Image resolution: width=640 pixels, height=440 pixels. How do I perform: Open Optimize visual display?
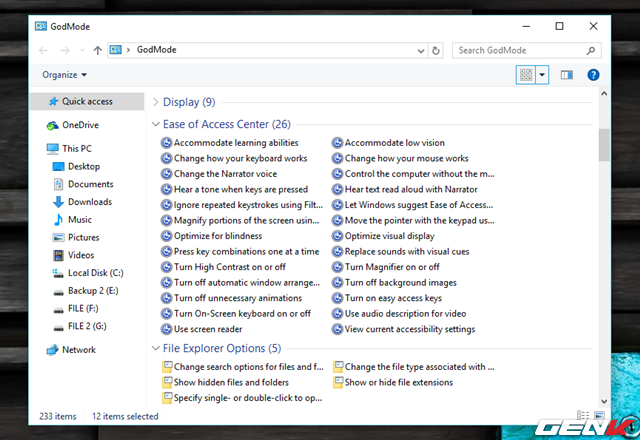383,236
